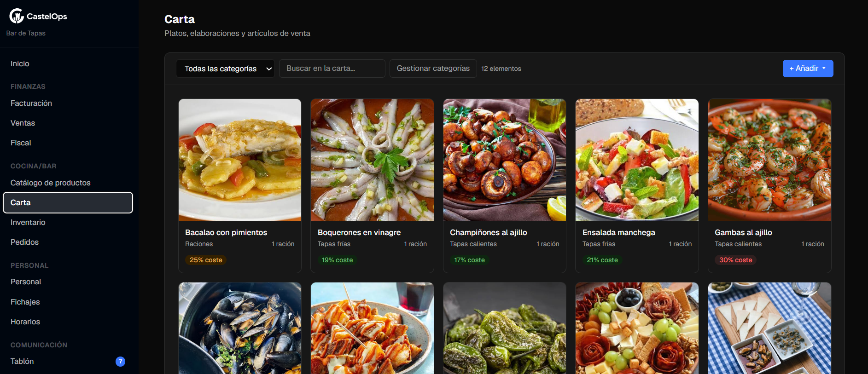
Task: Click the Bar de Tapas venue name
Action: pyautogui.click(x=26, y=33)
